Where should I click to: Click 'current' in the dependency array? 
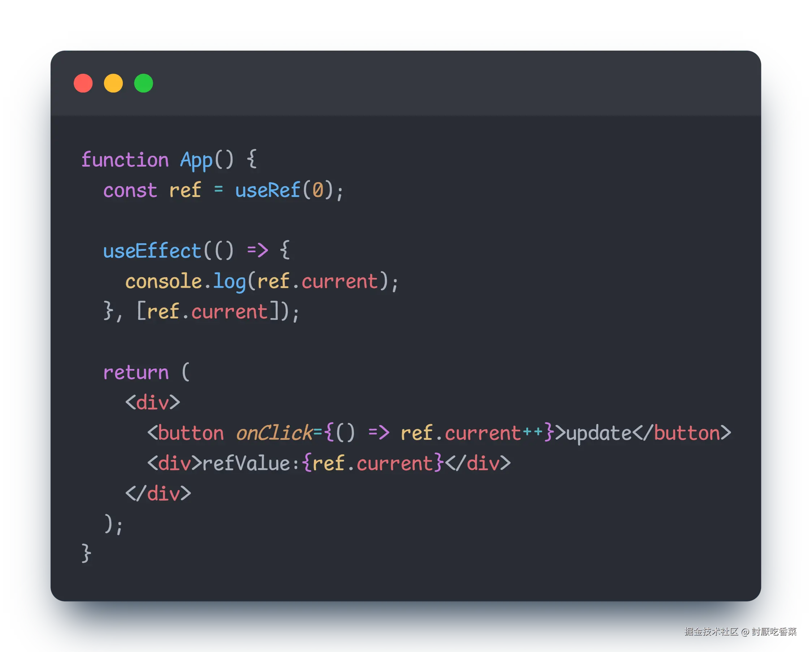tap(229, 312)
